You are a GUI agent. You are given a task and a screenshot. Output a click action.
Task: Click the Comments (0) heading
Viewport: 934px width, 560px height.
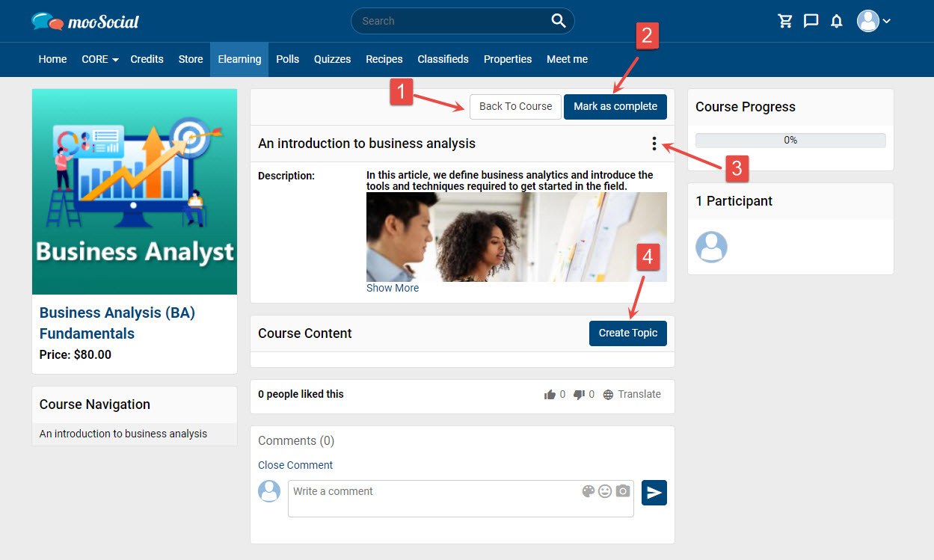296,441
